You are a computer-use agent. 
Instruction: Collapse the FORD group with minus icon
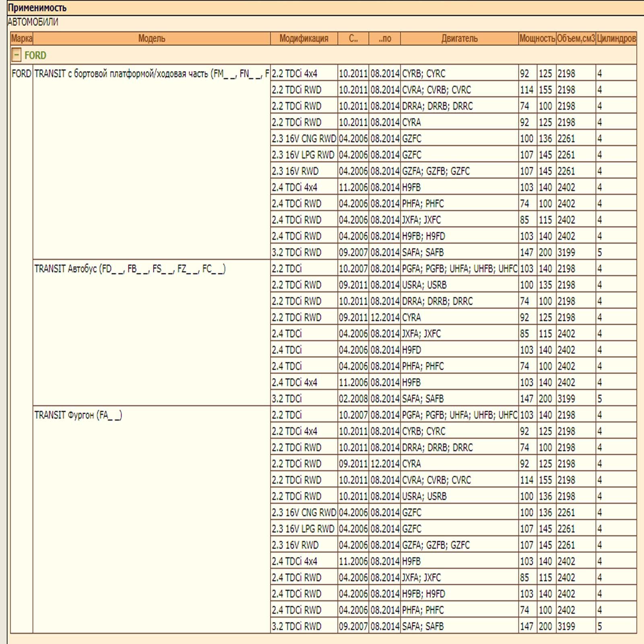pyautogui.click(x=16, y=55)
